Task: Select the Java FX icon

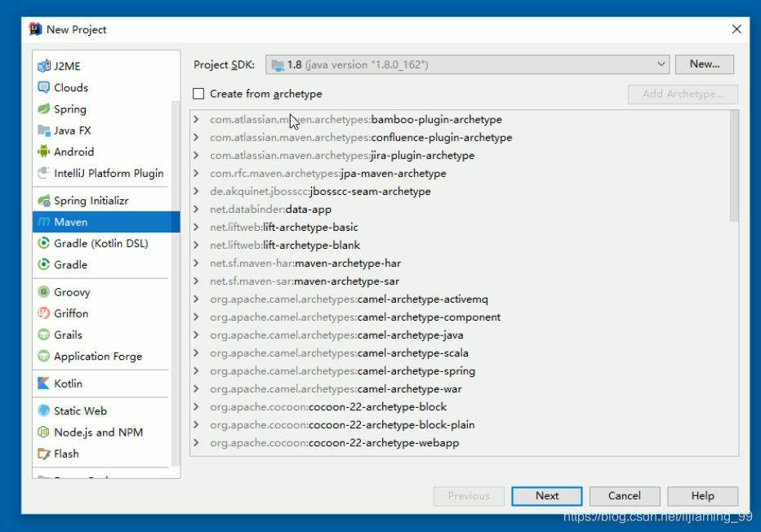Action: click(x=43, y=130)
